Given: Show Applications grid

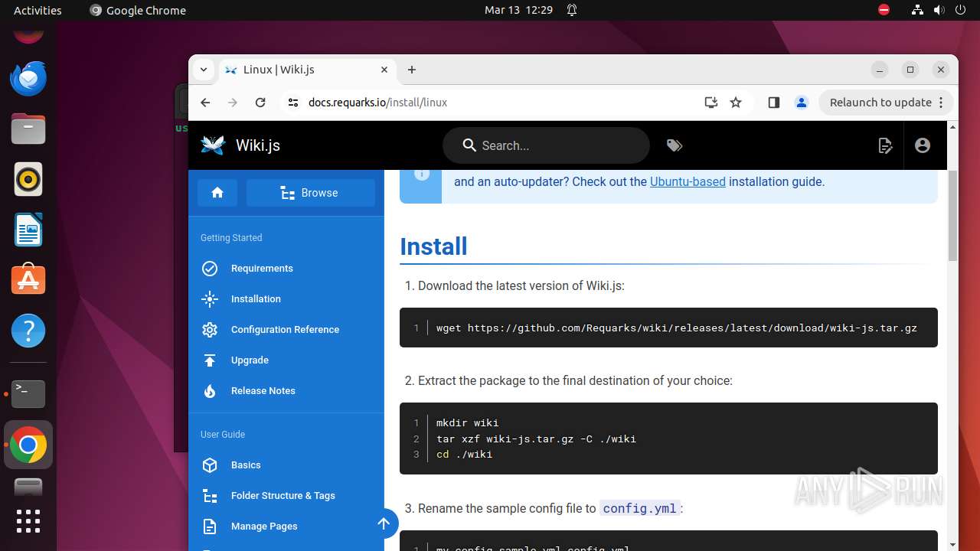Looking at the screenshot, I should (28, 521).
